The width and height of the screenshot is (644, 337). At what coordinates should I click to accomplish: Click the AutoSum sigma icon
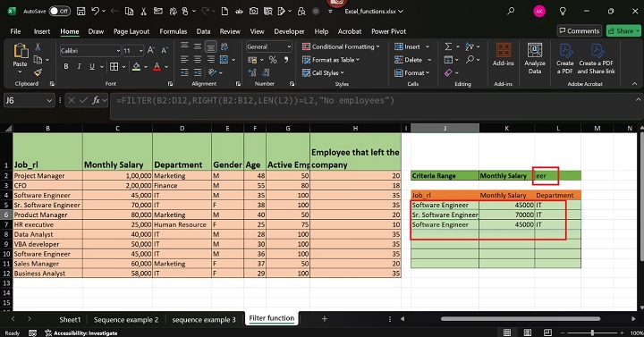point(448,46)
